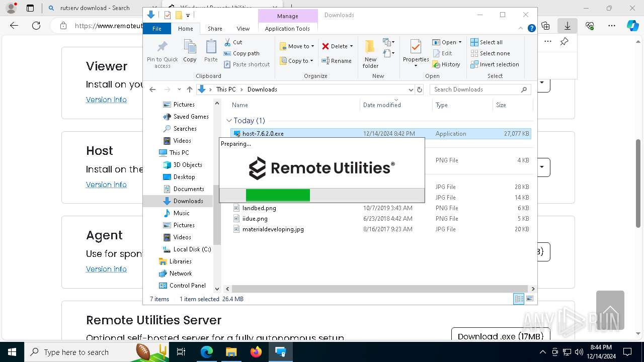The image size is (644, 362).
Task: Click Select none in ribbon
Action: click(x=490, y=53)
